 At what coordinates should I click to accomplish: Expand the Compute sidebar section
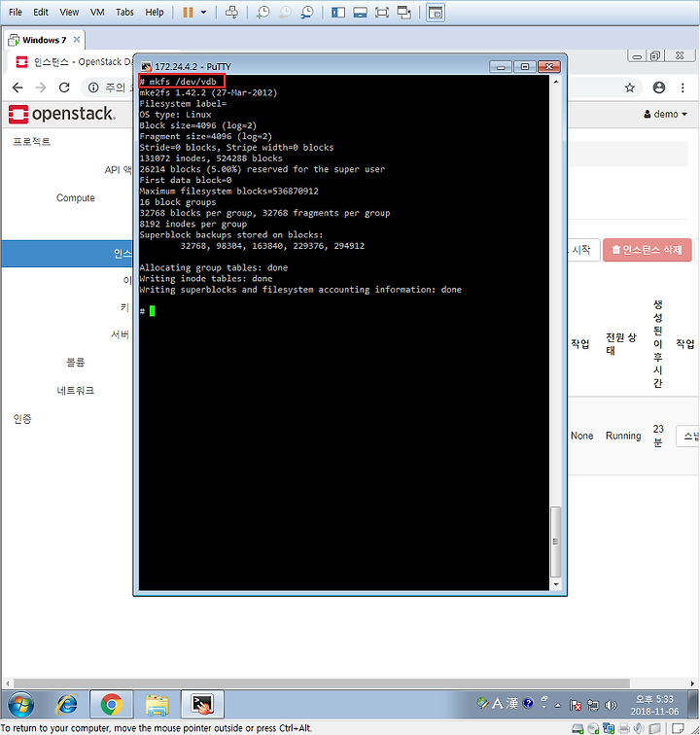pyautogui.click(x=76, y=197)
